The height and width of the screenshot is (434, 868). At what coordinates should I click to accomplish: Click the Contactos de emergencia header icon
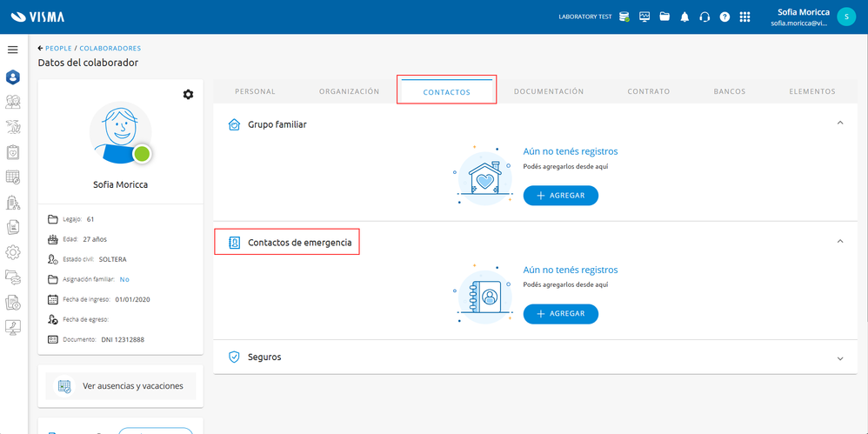pos(234,243)
